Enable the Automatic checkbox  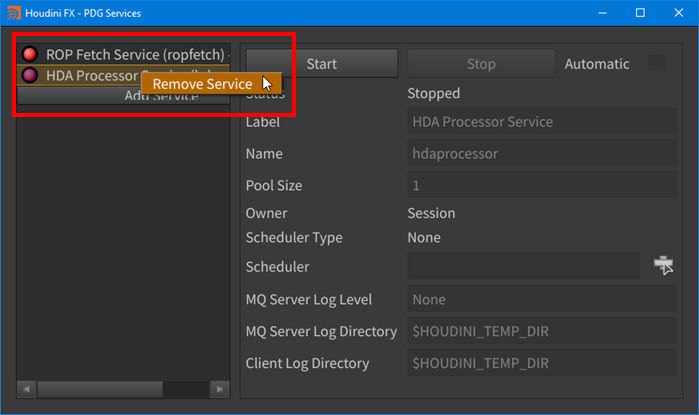(657, 63)
